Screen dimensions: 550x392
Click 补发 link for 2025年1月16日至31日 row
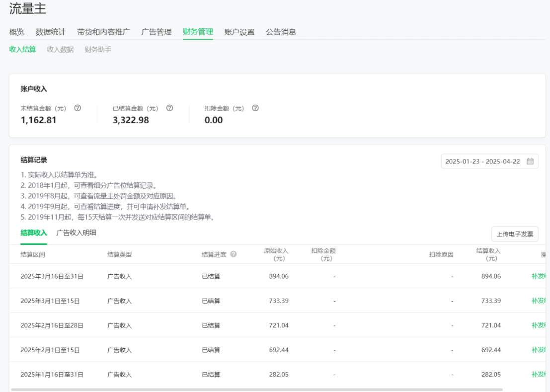(539, 375)
